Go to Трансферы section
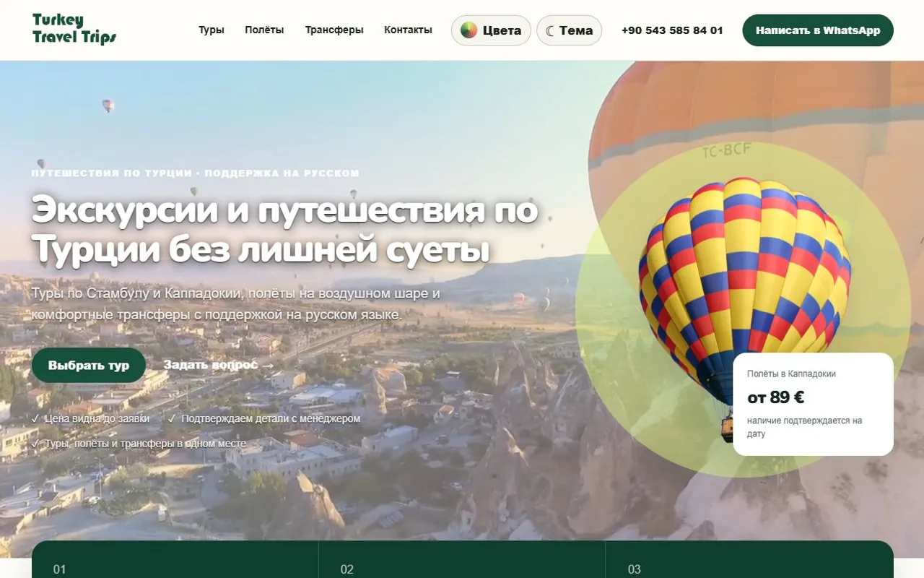Viewport: 924px width, 578px height. (334, 30)
